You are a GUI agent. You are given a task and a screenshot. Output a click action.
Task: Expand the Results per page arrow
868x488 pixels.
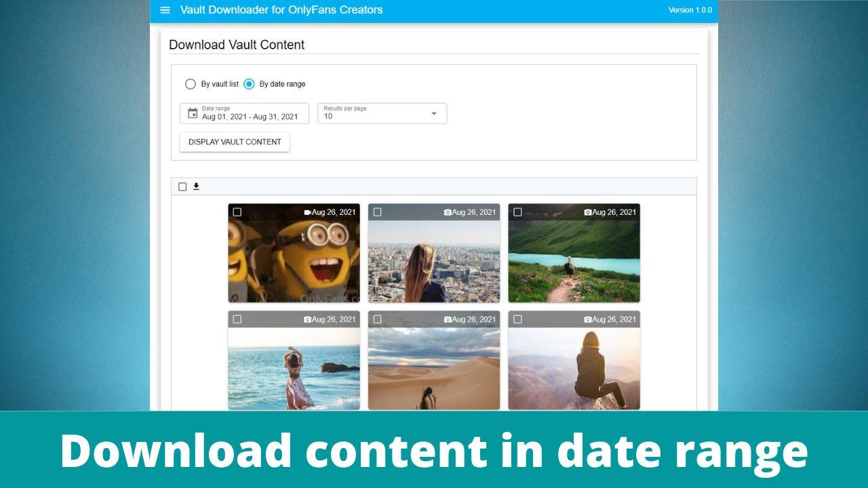pos(434,113)
